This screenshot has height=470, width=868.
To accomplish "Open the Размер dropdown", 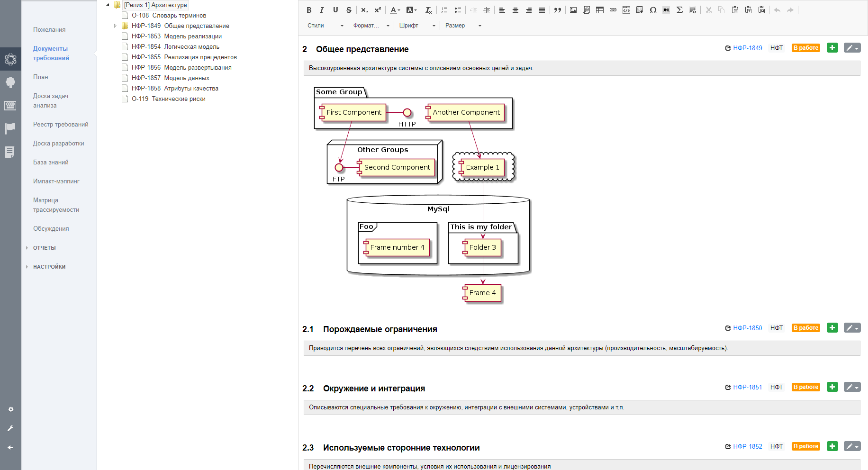I will pyautogui.click(x=463, y=26).
